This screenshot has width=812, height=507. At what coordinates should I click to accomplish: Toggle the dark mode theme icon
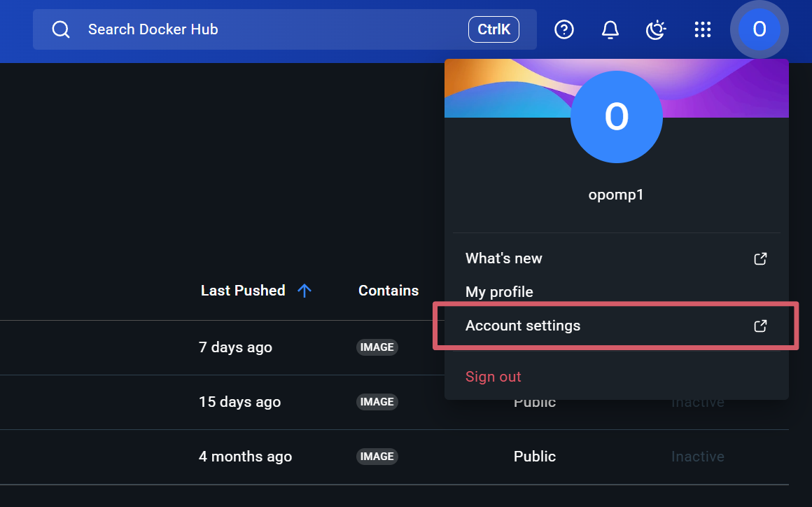(x=656, y=29)
